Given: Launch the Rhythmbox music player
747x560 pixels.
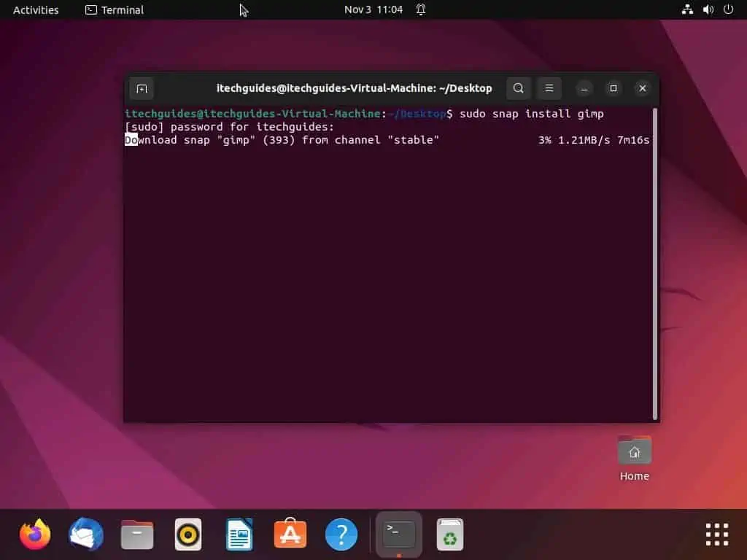Looking at the screenshot, I should pos(187,534).
